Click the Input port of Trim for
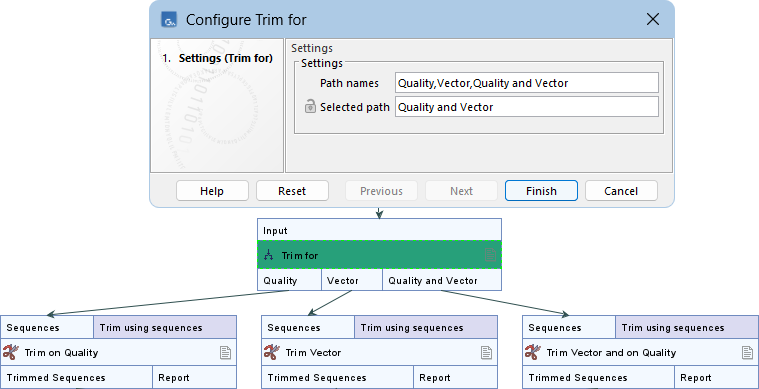The image size is (759, 389). tap(379, 230)
